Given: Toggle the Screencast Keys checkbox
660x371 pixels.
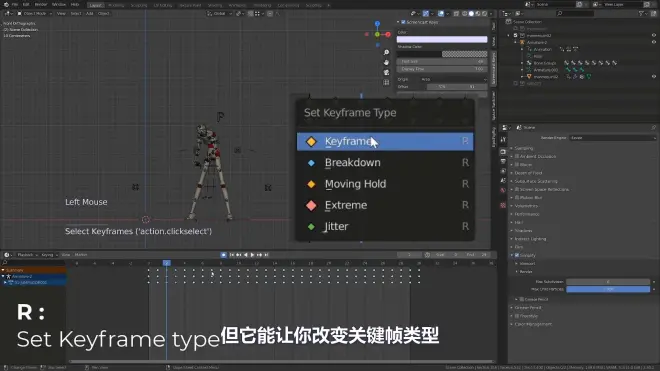Looking at the screenshot, I should (403, 22).
